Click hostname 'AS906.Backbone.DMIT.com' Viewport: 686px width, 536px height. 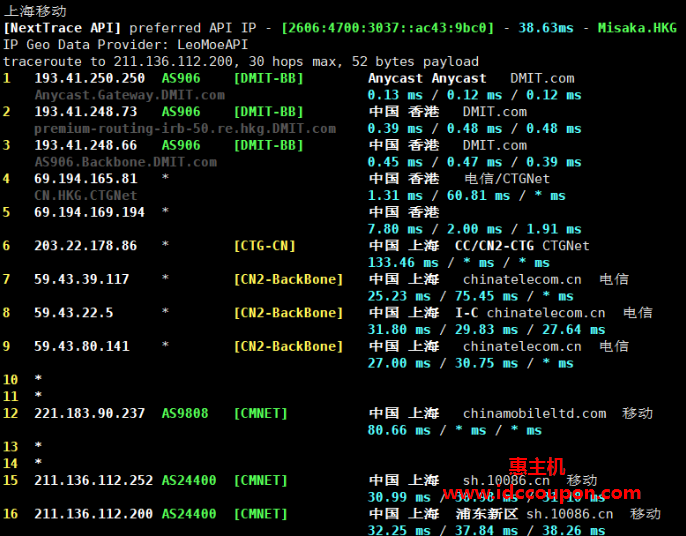[126, 162]
